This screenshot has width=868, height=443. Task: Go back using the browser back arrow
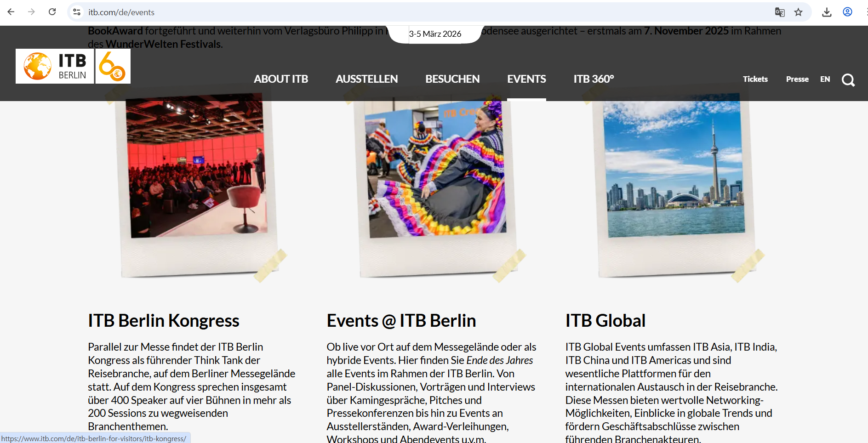[x=11, y=12]
